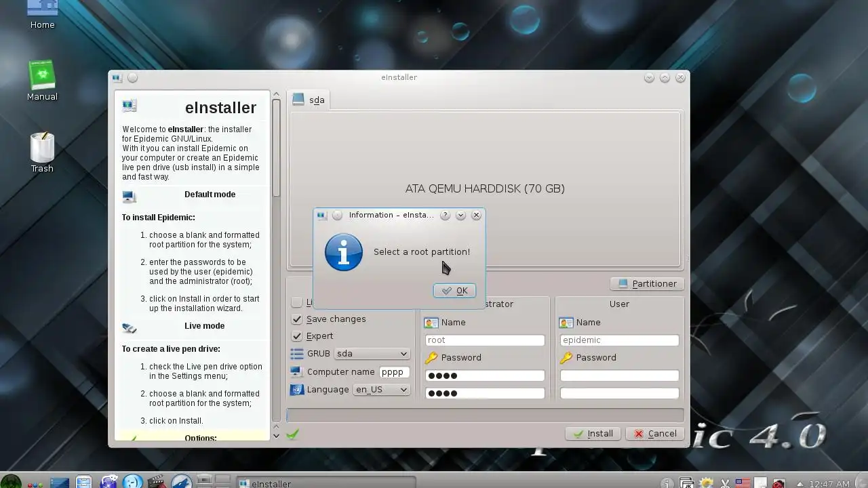Launch the web browser globe icon in taskbar
The width and height of the screenshot is (868, 488).
tap(108, 483)
